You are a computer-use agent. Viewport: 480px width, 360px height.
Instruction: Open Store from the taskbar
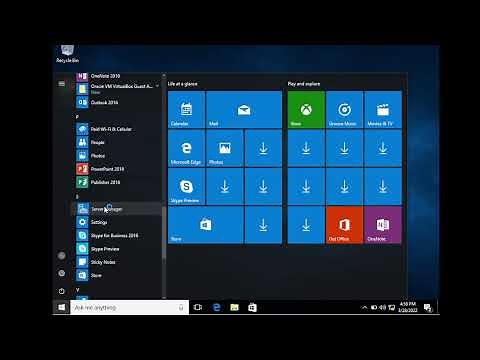click(252, 307)
